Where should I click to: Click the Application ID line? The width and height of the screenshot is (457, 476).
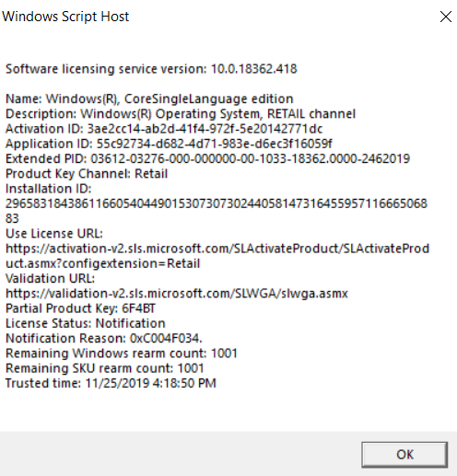[x=170, y=144]
